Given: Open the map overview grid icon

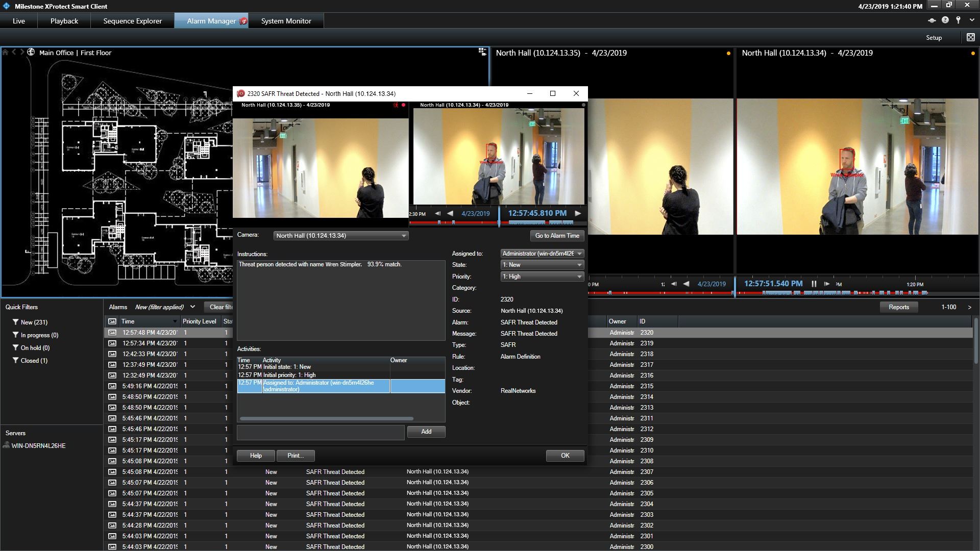Looking at the screenshot, I should coord(482,52).
